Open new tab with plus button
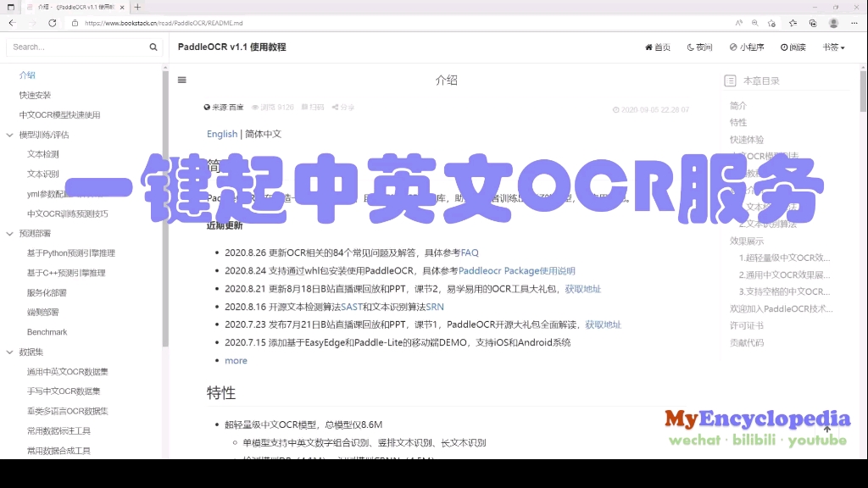 tap(137, 7)
